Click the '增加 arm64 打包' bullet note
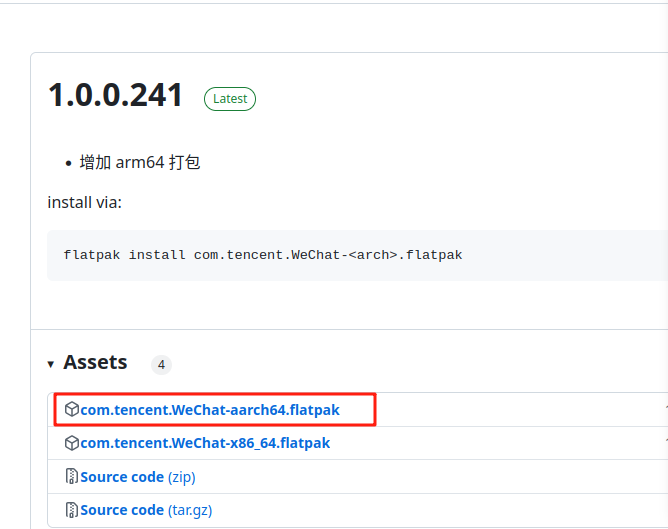 [139, 163]
